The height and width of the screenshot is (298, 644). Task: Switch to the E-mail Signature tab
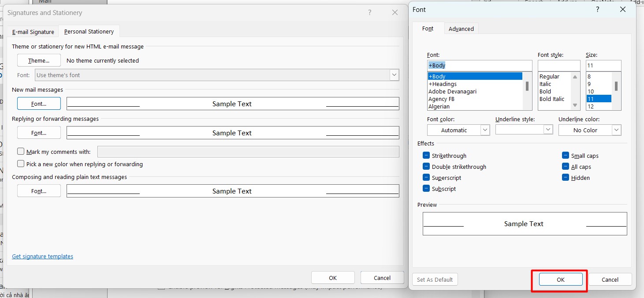[x=33, y=32]
